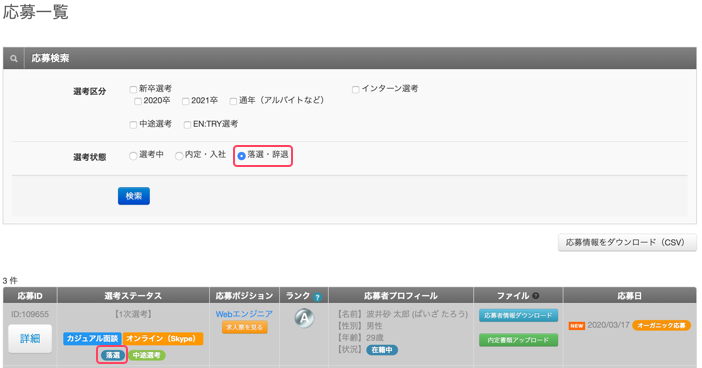Click the 応募日 column header
The image size is (702, 368).
pyautogui.click(x=629, y=296)
